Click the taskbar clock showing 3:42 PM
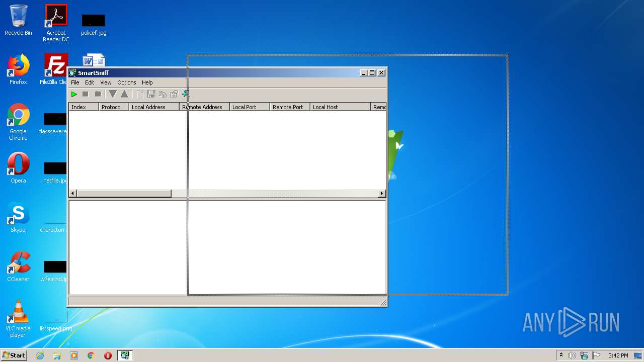644x362 pixels. point(618,355)
